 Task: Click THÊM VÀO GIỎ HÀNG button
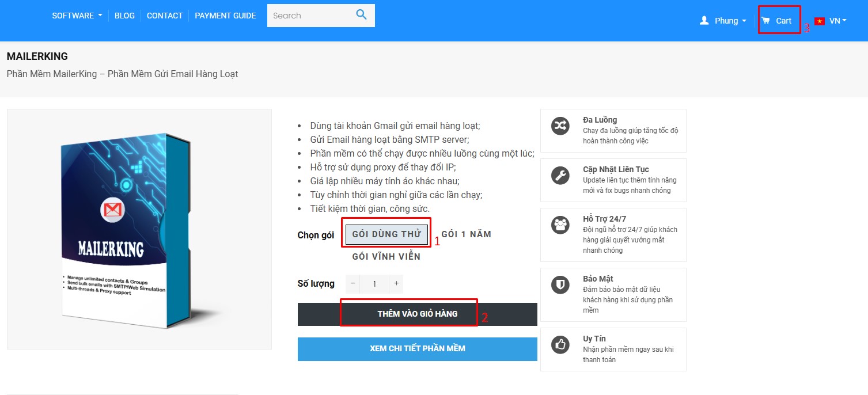click(x=418, y=314)
